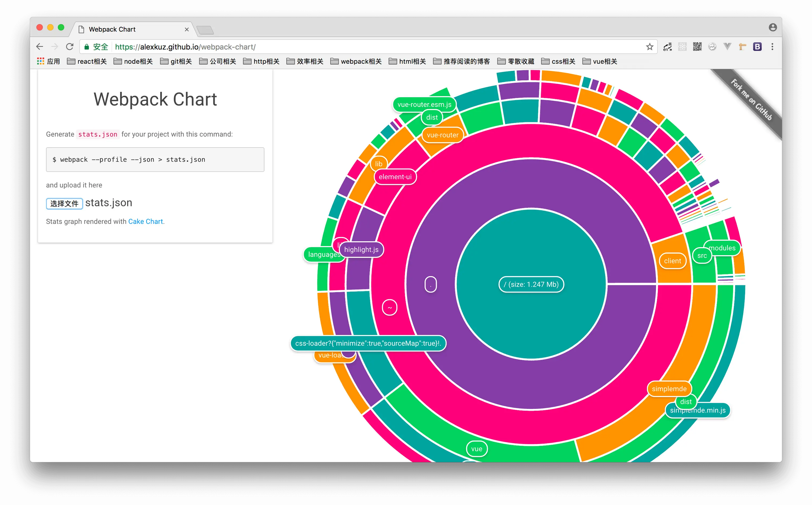
Task: Click the 选择文件 file chooser button
Action: [x=64, y=203]
